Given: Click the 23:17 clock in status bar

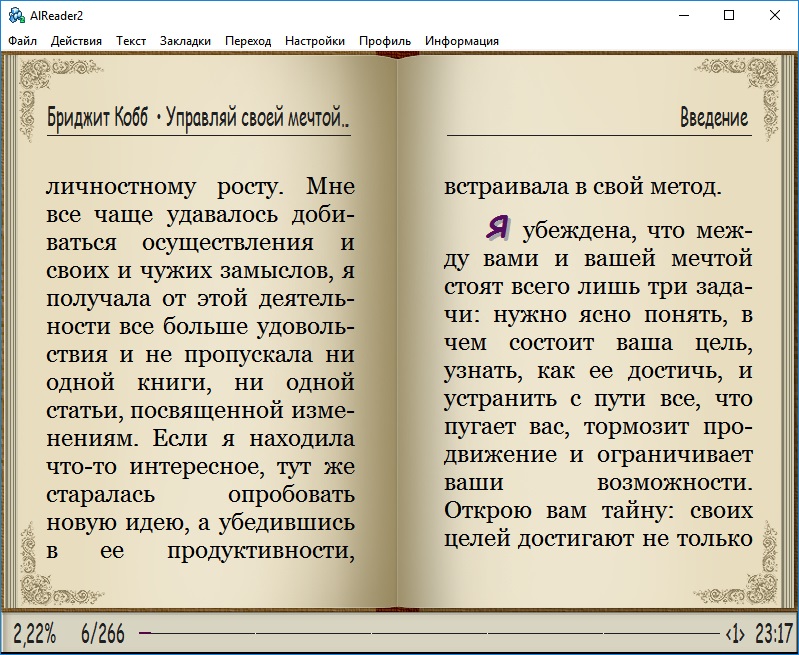Looking at the screenshot, I should point(774,634).
